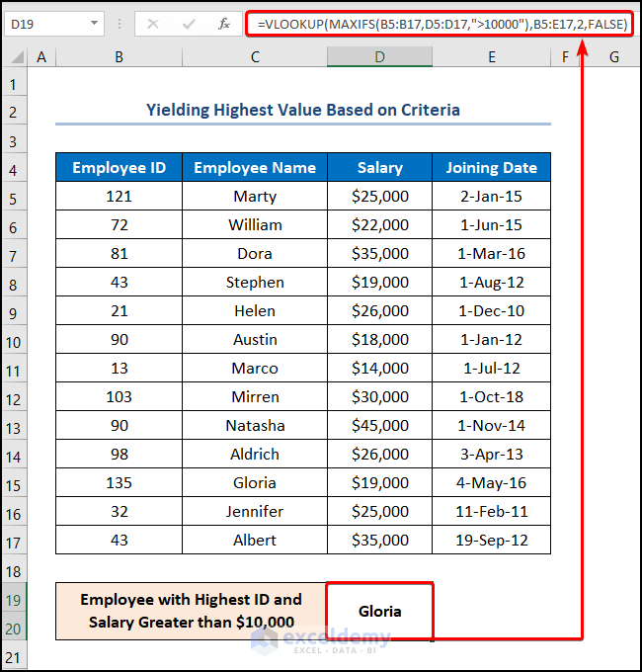Image resolution: width=642 pixels, height=672 pixels.
Task: Click the 'Employee with Highest ID' label cell
Action: 191,611
